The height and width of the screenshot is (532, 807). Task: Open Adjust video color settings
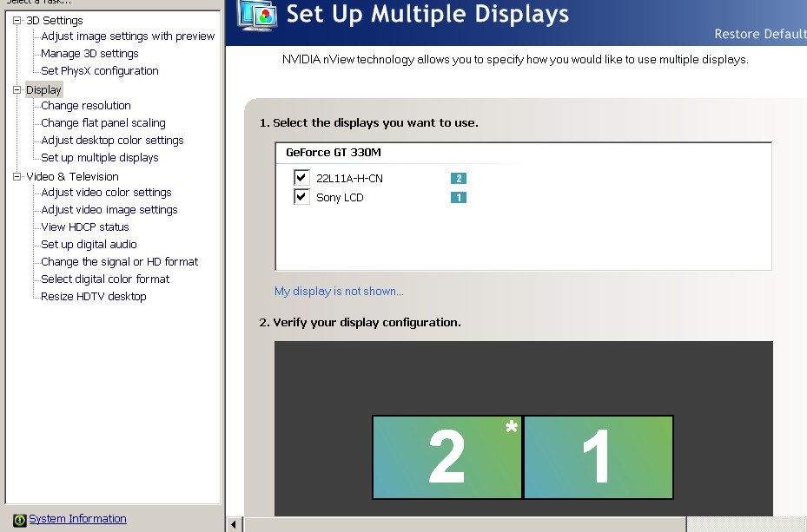pyautogui.click(x=107, y=193)
